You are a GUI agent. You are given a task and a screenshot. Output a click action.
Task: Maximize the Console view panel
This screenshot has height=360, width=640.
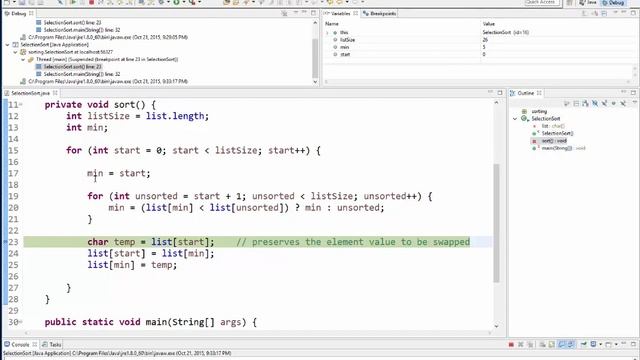click(x=633, y=344)
